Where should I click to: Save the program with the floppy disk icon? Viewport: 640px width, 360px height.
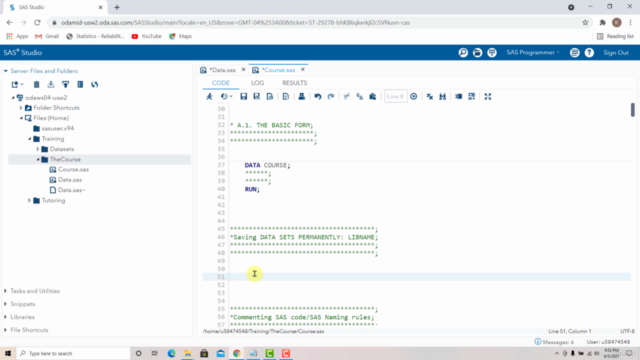pyautogui.click(x=244, y=97)
